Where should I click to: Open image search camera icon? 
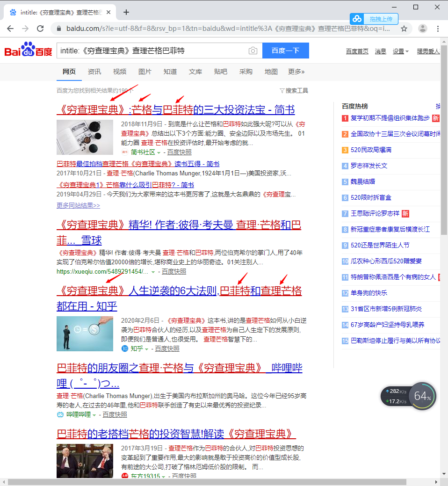[x=253, y=51]
